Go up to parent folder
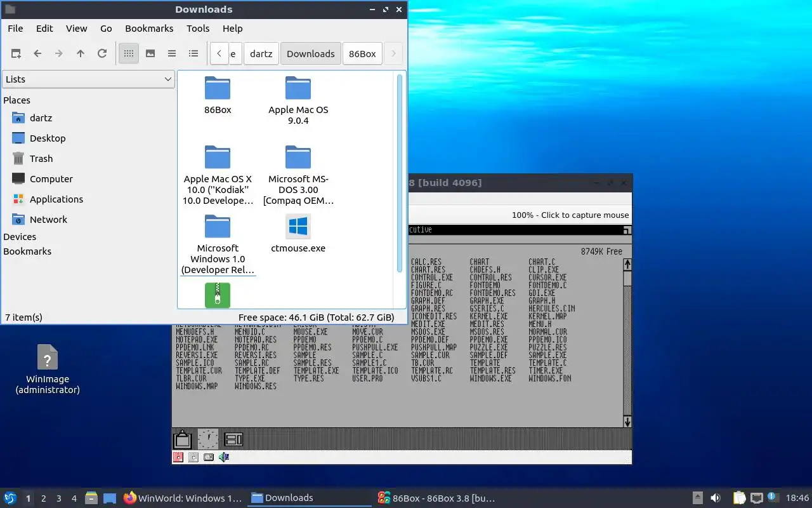Image resolution: width=812 pixels, height=508 pixels. (x=81, y=54)
